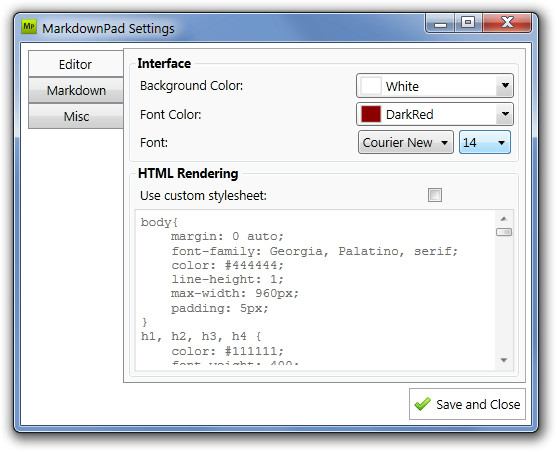Screen dimensions: 557x452
Task: Enable the Use custom stylesheet checkbox
Action: click(x=435, y=195)
